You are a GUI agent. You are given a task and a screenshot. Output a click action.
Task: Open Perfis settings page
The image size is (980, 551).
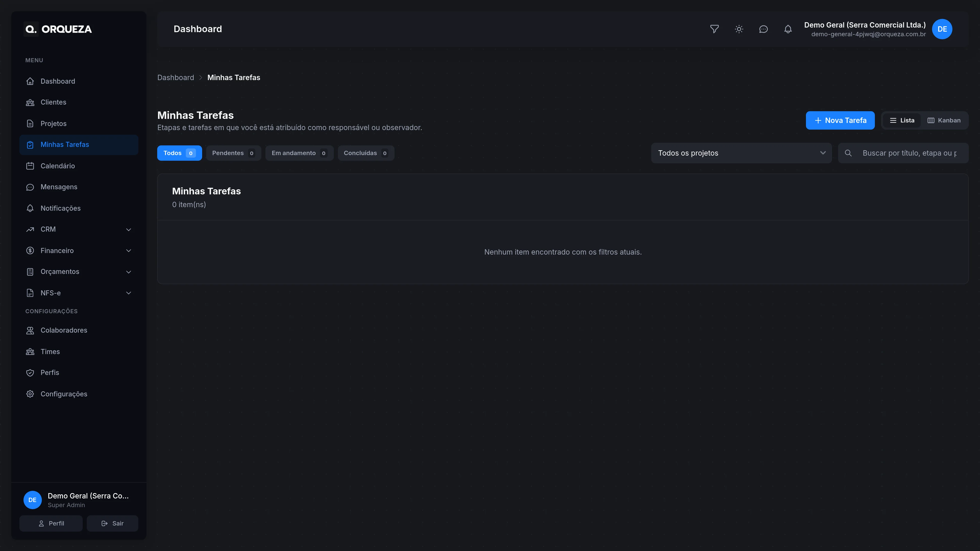[79, 373]
